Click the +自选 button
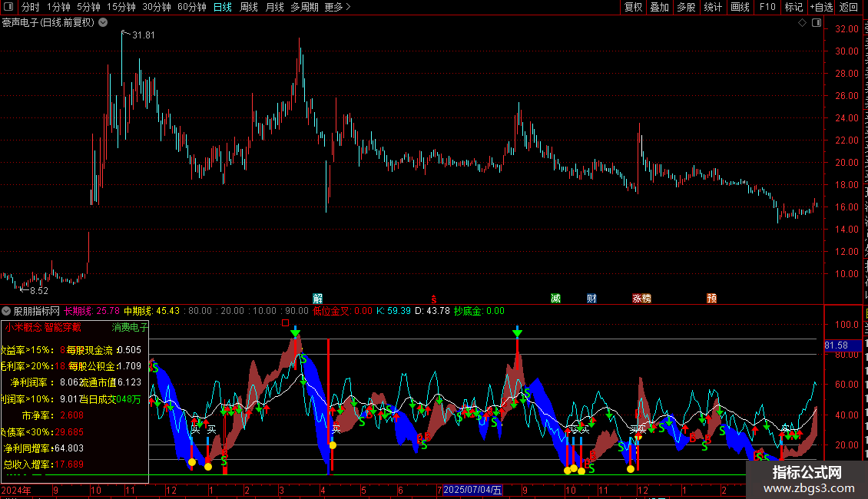868x499 pixels. (821, 8)
